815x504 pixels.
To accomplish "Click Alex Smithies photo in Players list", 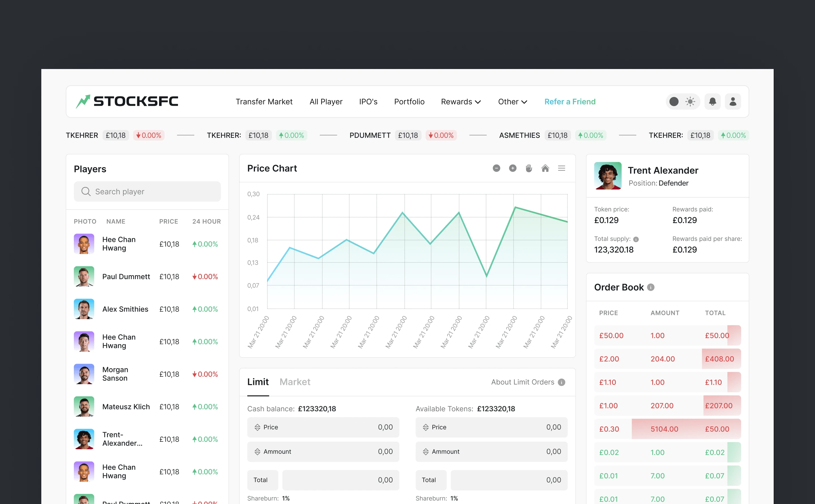I will [84, 309].
